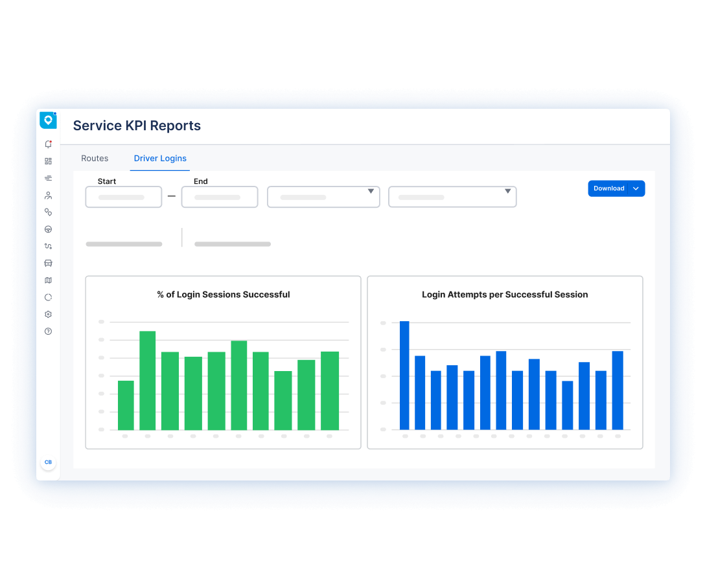Select the Driver Logins tab
Viewport: 705px width, 588px height.
[160, 159]
